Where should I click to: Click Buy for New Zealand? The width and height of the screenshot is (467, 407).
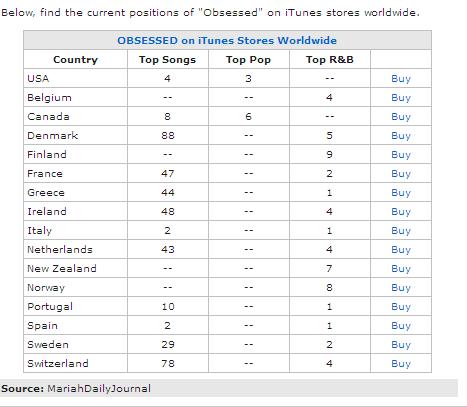pyautogui.click(x=401, y=269)
